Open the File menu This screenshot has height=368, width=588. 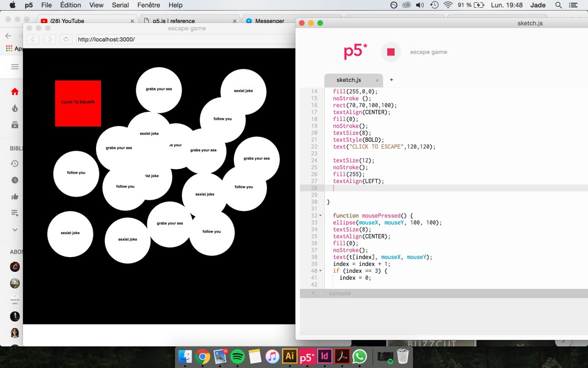[x=47, y=5]
